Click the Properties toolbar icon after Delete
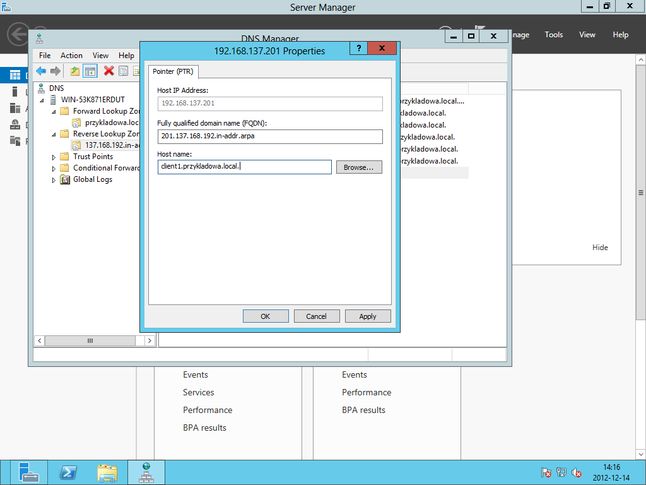646x485 pixels. click(x=123, y=71)
